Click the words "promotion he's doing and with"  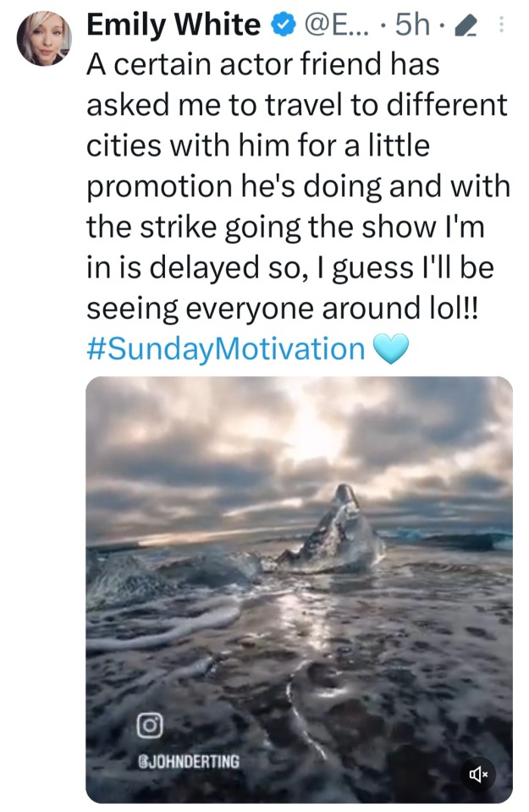click(298, 187)
